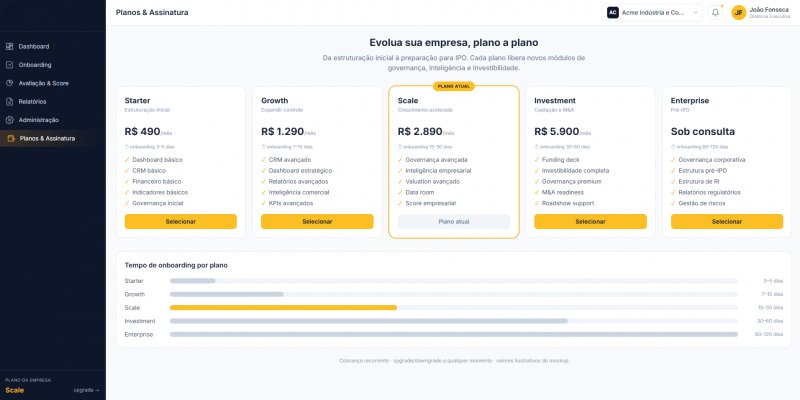Click the disabled Plano atual button
The height and width of the screenshot is (400, 800).
pos(454,221)
